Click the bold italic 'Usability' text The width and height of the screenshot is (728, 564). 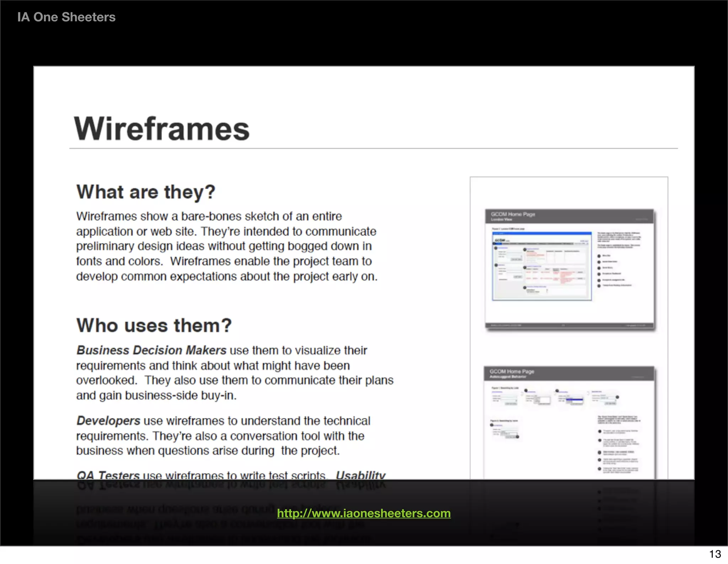coord(360,475)
